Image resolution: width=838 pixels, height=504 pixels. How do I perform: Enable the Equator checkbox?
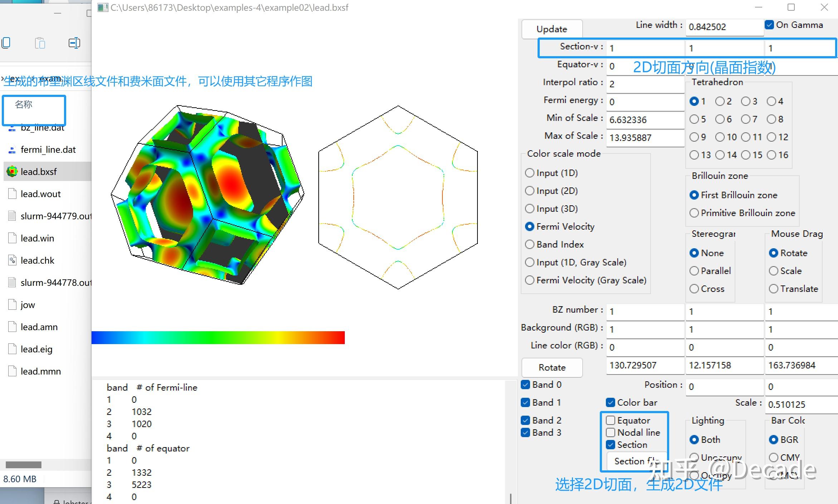[611, 420]
